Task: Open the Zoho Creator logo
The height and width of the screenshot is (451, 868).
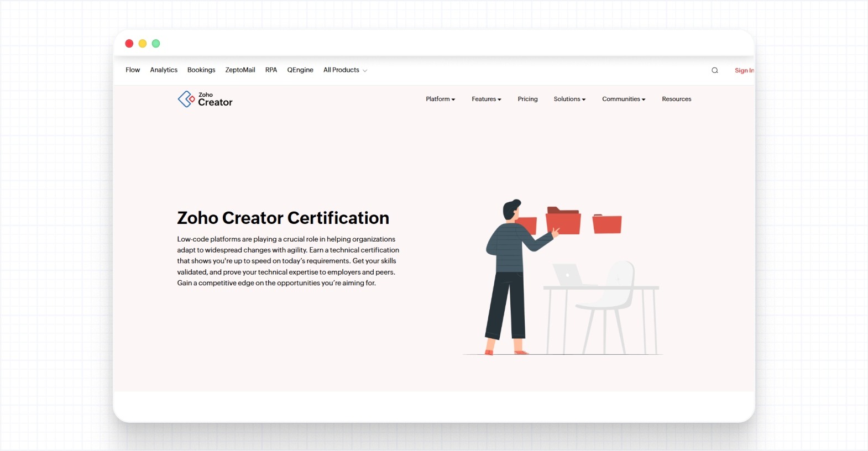Action: click(205, 99)
